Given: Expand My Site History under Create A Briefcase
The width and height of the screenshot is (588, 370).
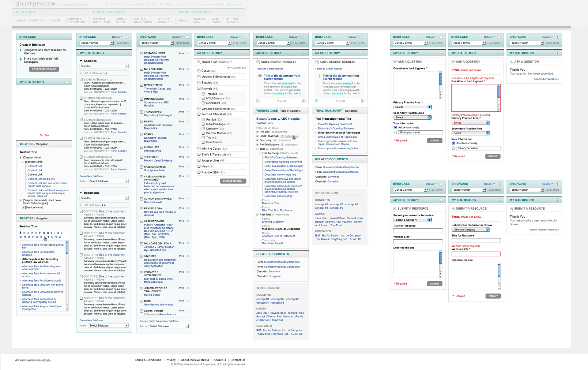Looking at the screenshot, I should 67,82.
